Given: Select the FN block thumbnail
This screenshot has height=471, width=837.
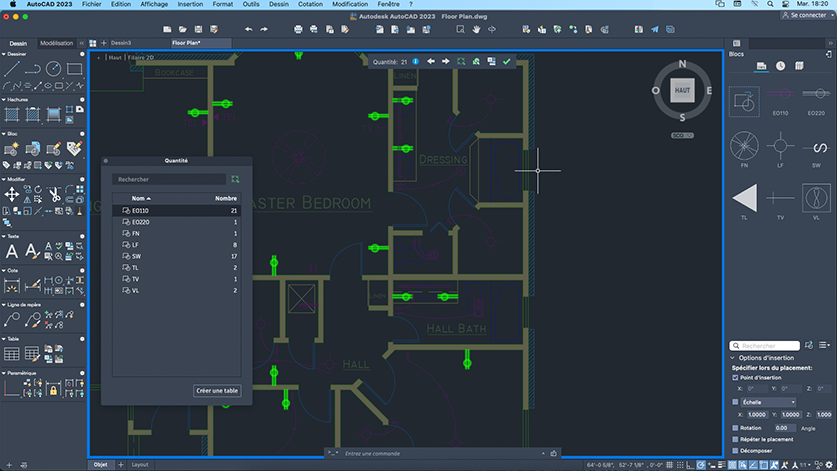Looking at the screenshot, I should click(744, 146).
